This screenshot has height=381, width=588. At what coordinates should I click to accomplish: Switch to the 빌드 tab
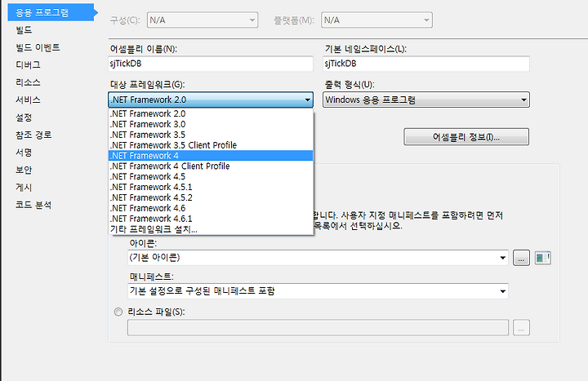point(24,30)
